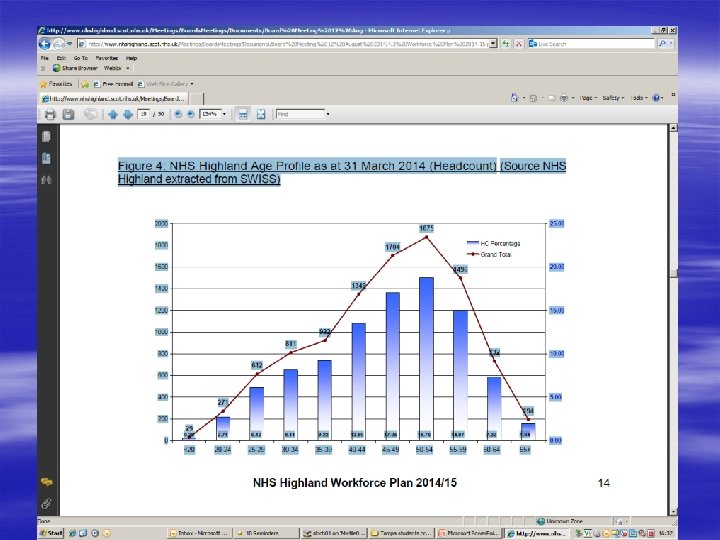Open the Comments panel speech-bubble icon
This screenshot has width=720, height=540.
pos(46,482)
